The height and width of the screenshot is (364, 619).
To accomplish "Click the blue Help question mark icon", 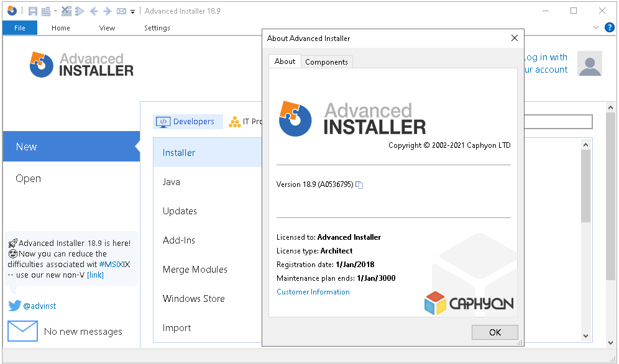I will pyautogui.click(x=610, y=27).
